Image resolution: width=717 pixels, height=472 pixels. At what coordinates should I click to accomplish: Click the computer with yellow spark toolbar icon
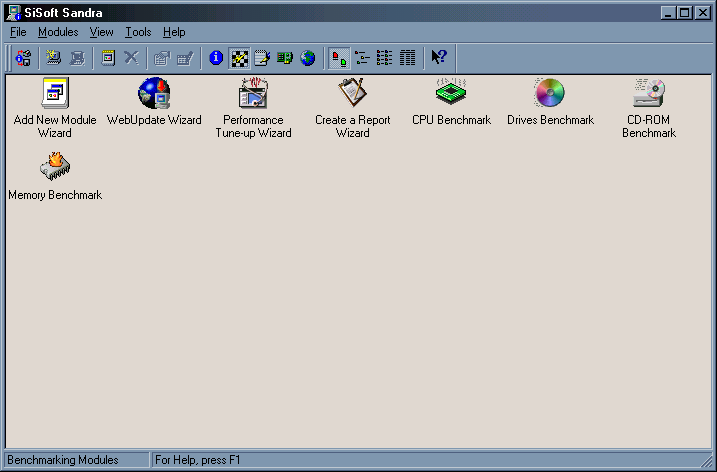pos(54,58)
